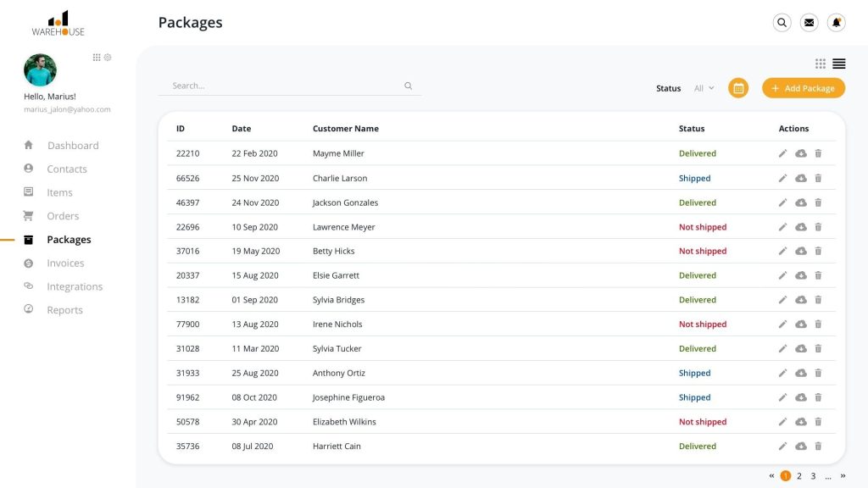Click the Add Package button

(803, 88)
